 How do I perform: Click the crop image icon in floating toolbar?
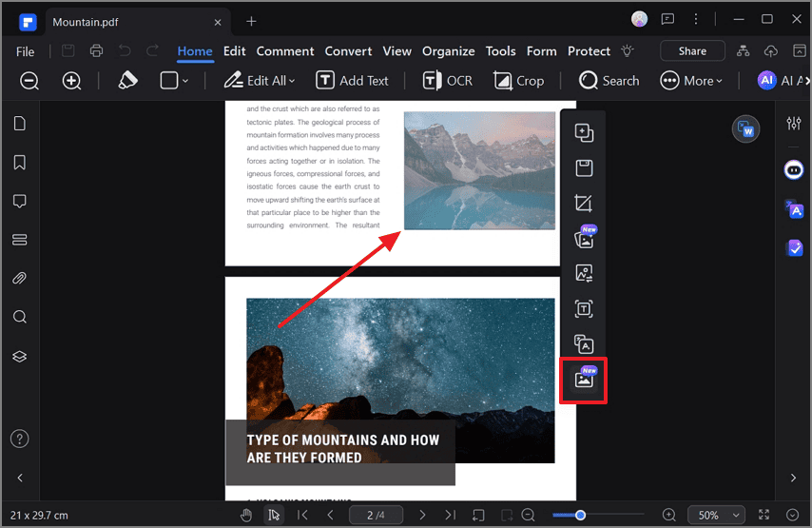(584, 204)
